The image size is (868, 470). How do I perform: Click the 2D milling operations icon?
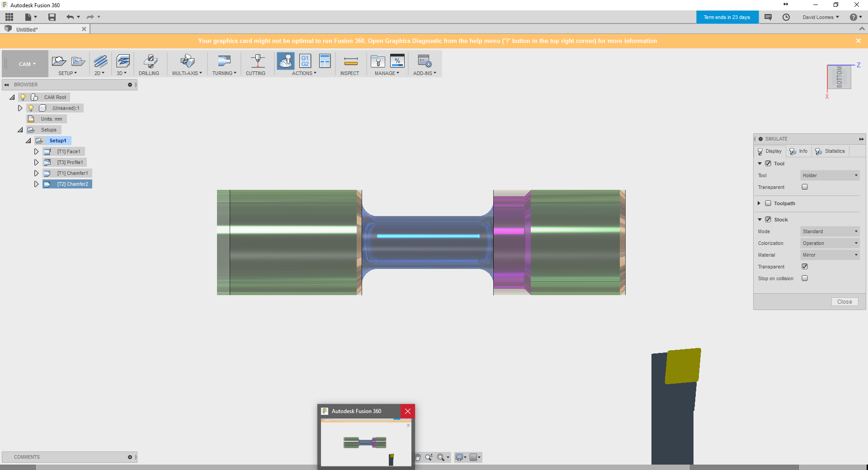coord(100,61)
